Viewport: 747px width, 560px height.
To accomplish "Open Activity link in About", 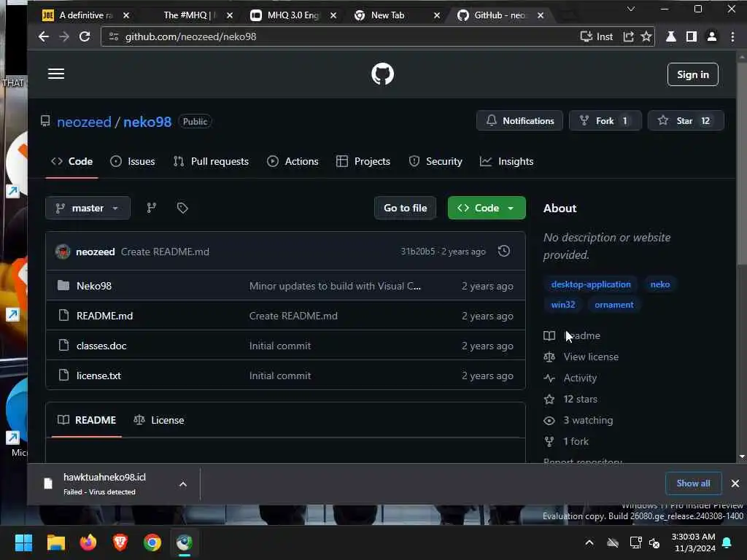I will pyautogui.click(x=580, y=378).
